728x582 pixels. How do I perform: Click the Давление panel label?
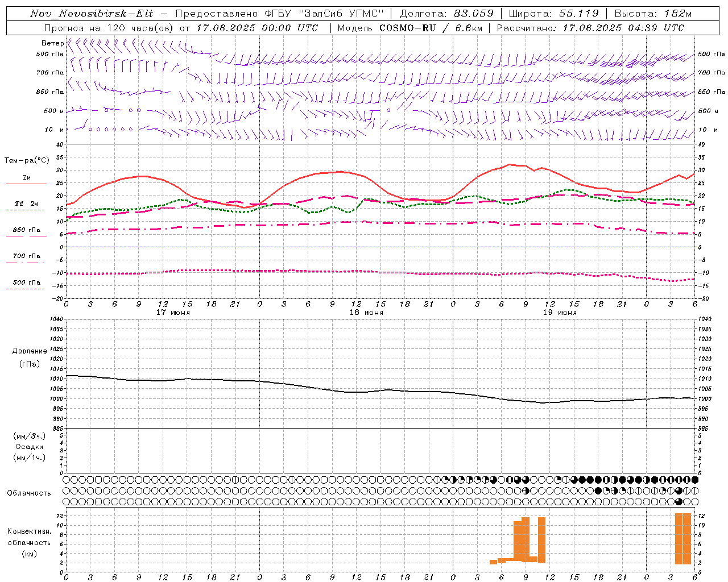(x=30, y=351)
